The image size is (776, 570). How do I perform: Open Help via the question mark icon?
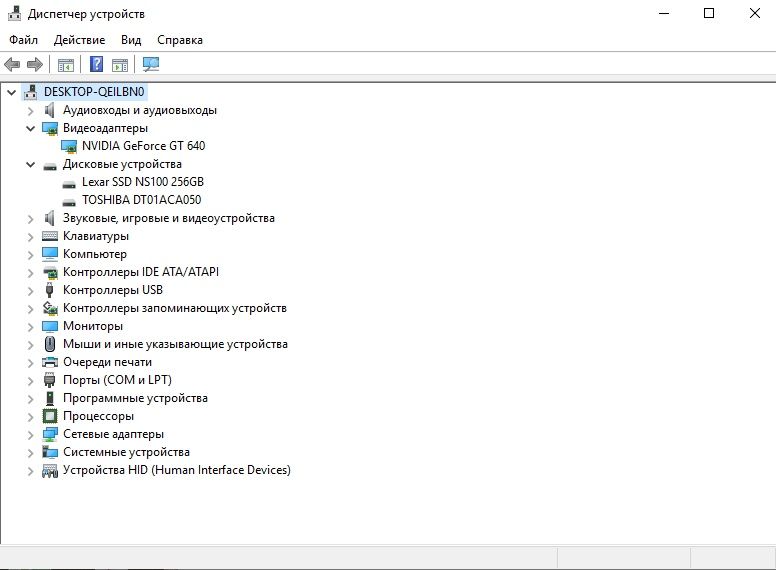(x=97, y=64)
